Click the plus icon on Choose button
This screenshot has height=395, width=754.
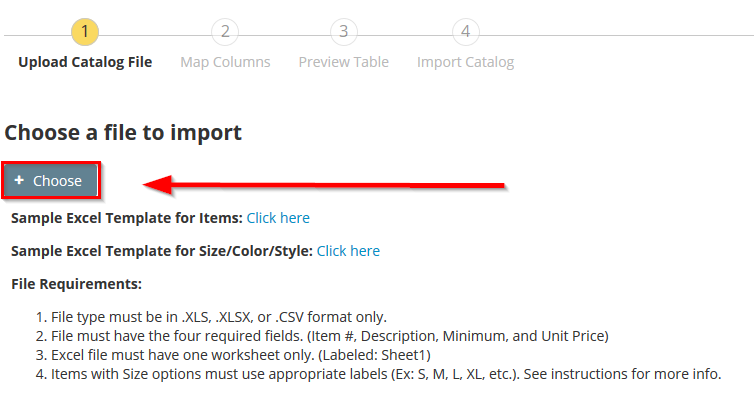19,180
